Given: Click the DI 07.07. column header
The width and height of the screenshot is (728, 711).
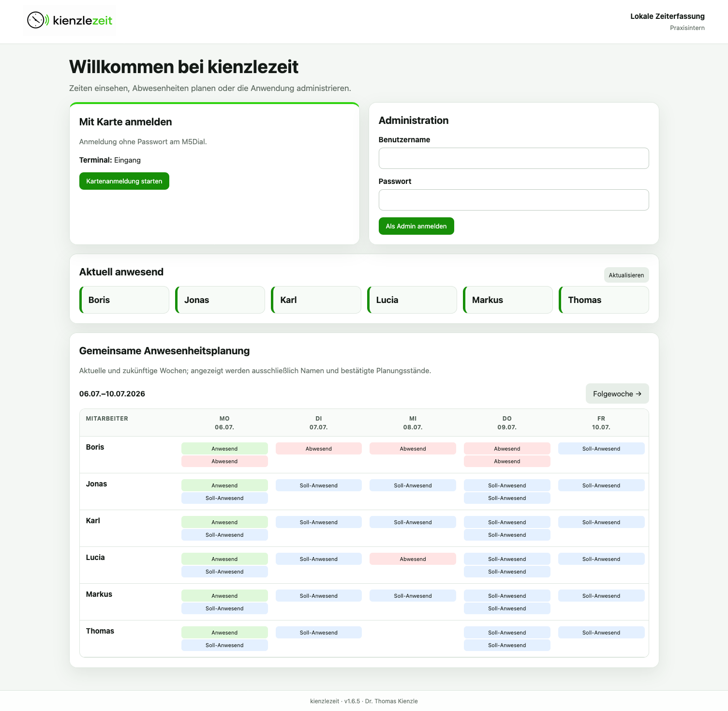Looking at the screenshot, I should [319, 423].
